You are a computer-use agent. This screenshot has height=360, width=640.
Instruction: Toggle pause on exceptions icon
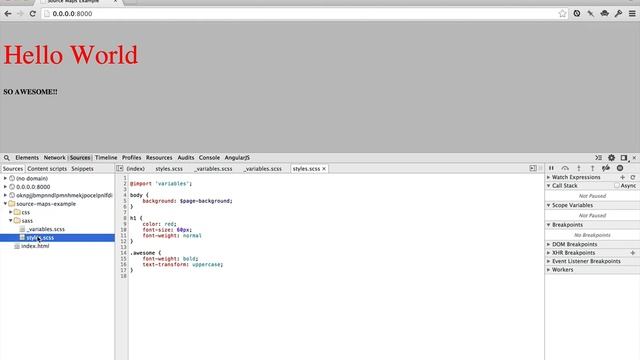[x=620, y=168]
